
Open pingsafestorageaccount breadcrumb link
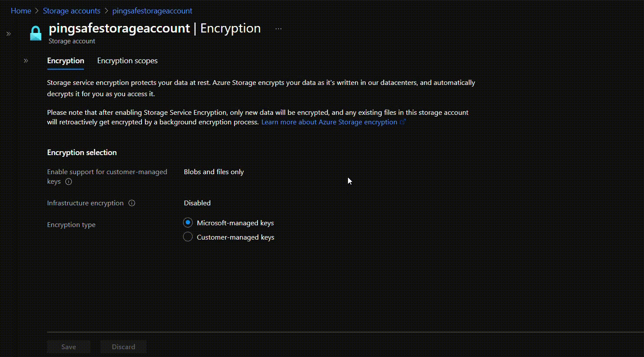tap(152, 11)
